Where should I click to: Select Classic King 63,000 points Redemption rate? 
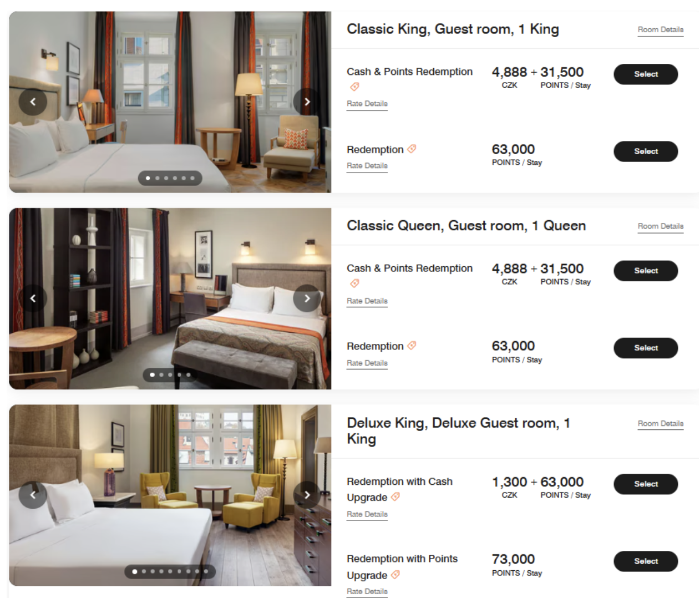coord(646,151)
